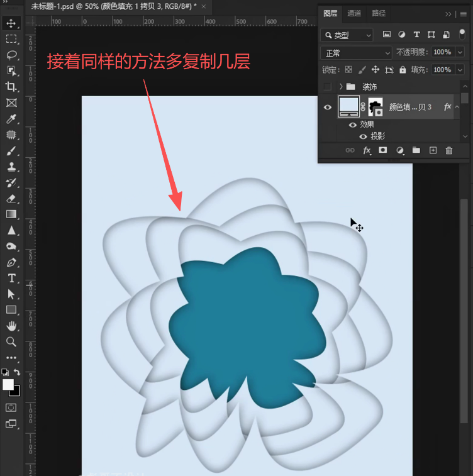Viewport: 473px width, 476px height.
Task: Reset default foreground and background colors
Action: [x=5, y=372]
